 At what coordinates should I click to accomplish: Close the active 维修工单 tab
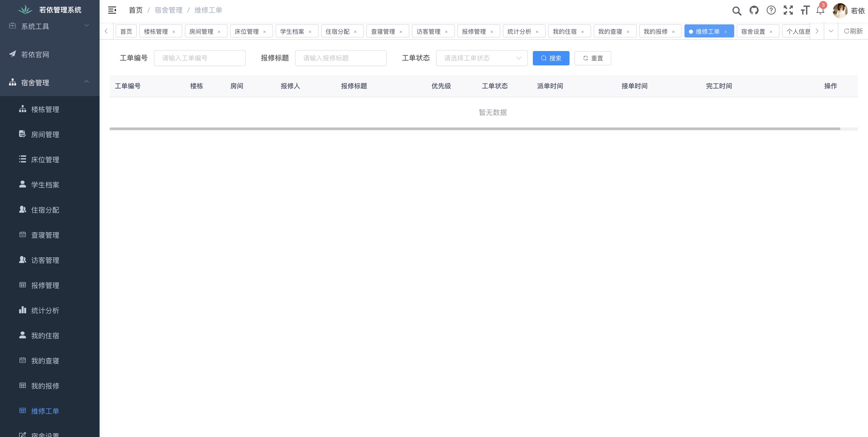pyautogui.click(x=725, y=32)
